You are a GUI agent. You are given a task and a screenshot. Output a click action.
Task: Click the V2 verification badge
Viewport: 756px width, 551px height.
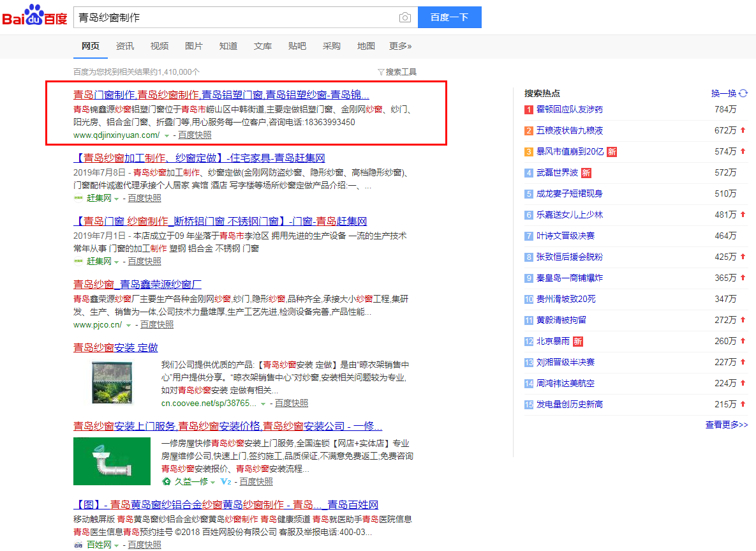click(x=226, y=481)
